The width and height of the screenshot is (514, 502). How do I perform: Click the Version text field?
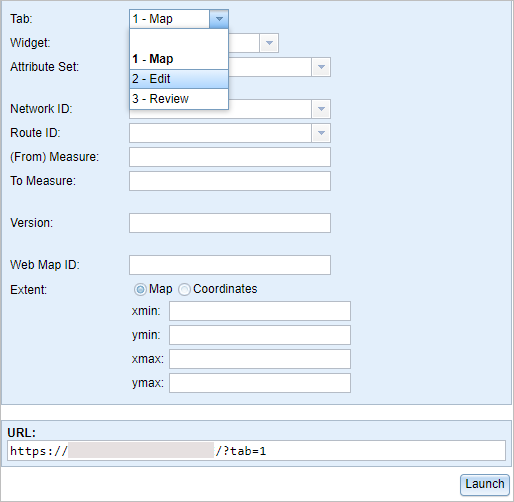pos(230,223)
